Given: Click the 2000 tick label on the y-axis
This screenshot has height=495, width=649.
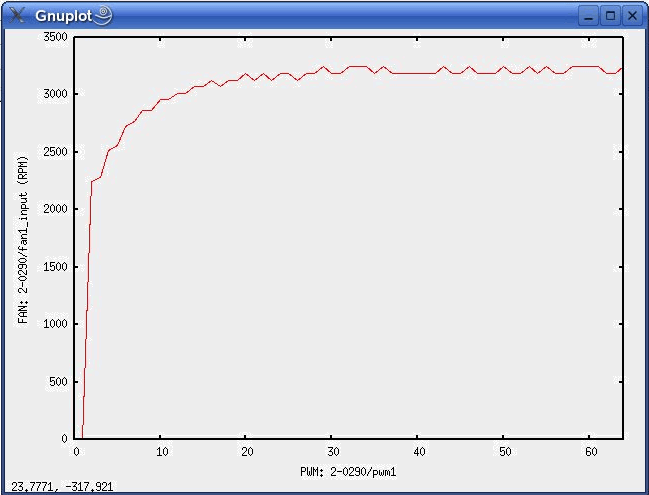Looking at the screenshot, I should [x=55, y=209].
